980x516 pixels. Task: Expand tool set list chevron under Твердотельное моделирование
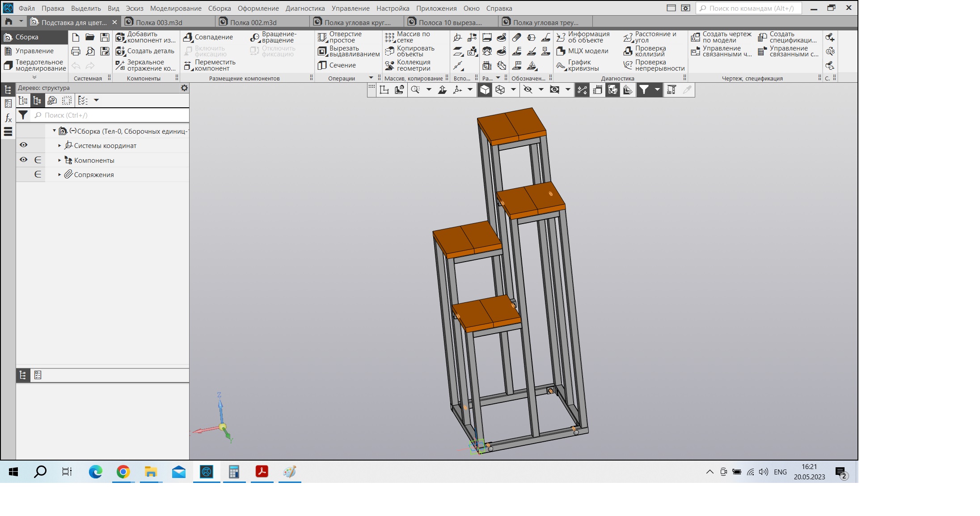pyautogui.click(x=34, y=77)
